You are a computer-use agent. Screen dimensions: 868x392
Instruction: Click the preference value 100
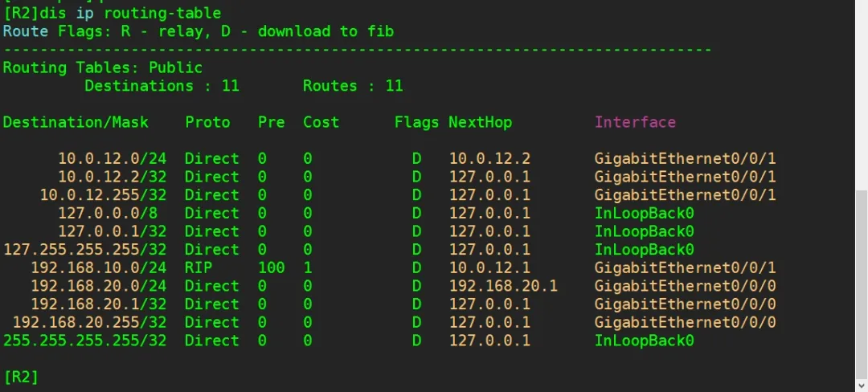click(x=272, y=267)
